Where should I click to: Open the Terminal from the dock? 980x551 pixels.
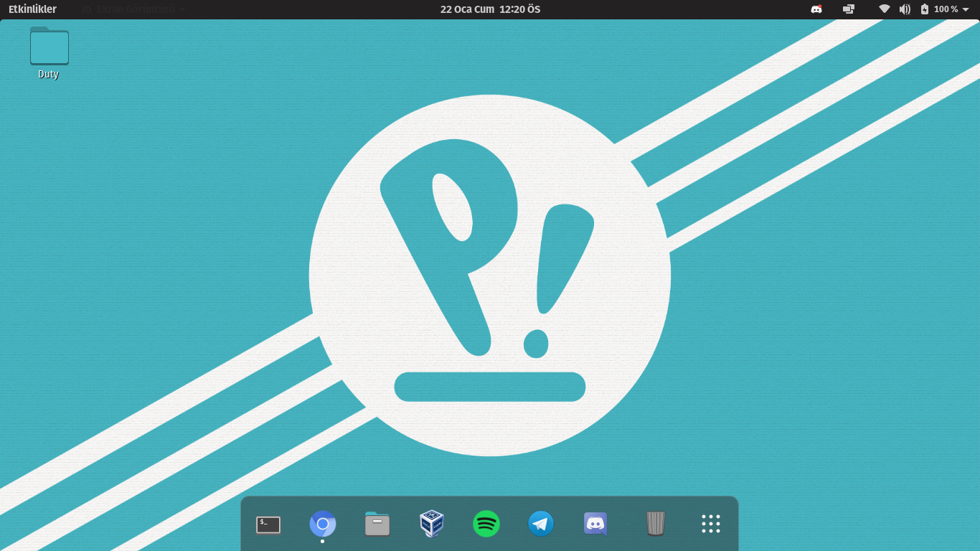[x=268, y=524]
